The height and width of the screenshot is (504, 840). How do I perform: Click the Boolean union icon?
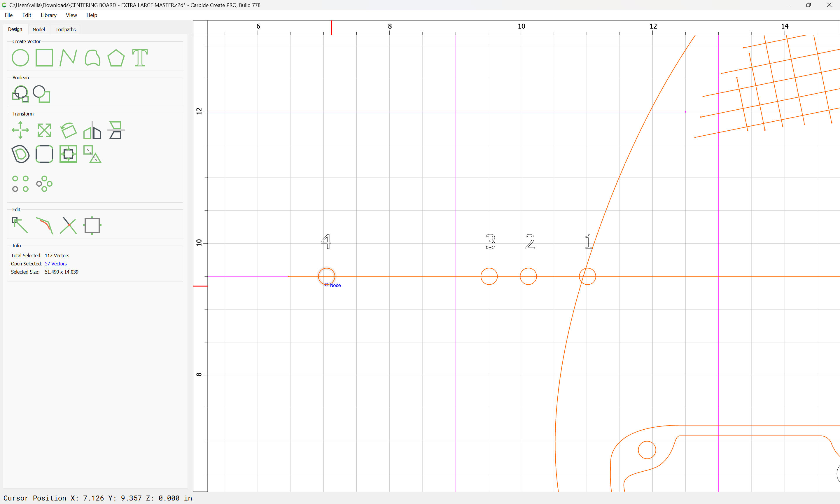tap(20, 94)
